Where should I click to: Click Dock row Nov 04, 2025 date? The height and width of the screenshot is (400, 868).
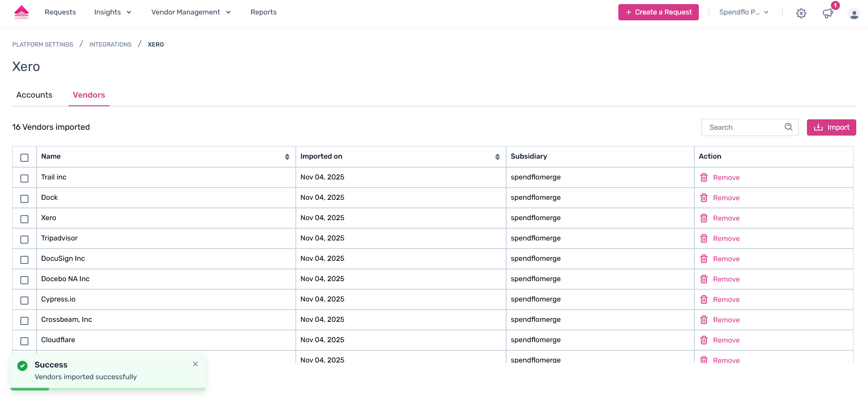pos(322,198)
